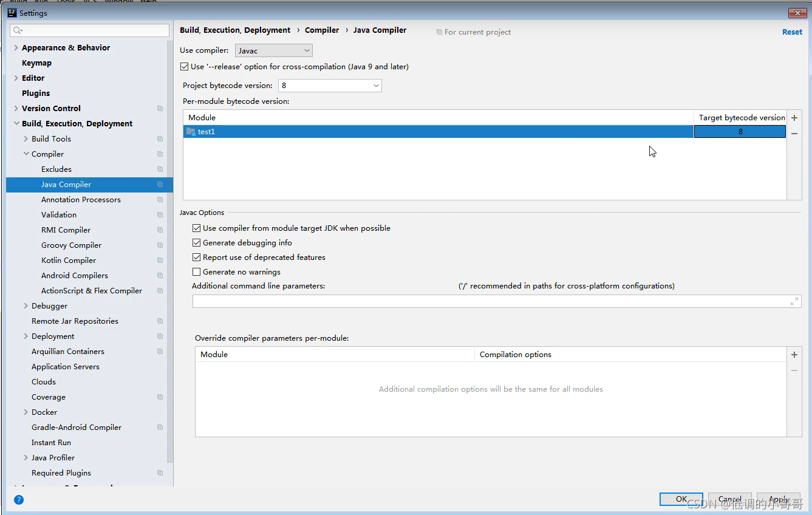Click project-level icon next to RMI Compiler
812x515 pixels.
(160, 230)
